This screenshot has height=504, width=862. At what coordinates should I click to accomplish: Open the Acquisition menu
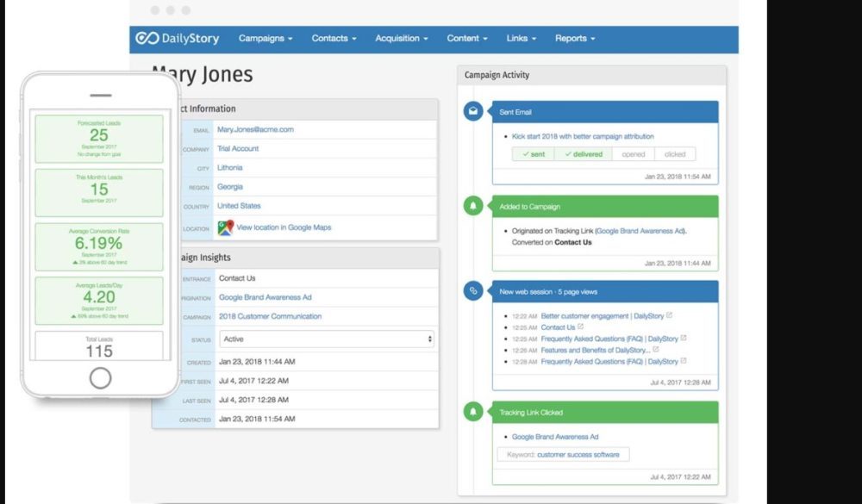coord(402,39)
